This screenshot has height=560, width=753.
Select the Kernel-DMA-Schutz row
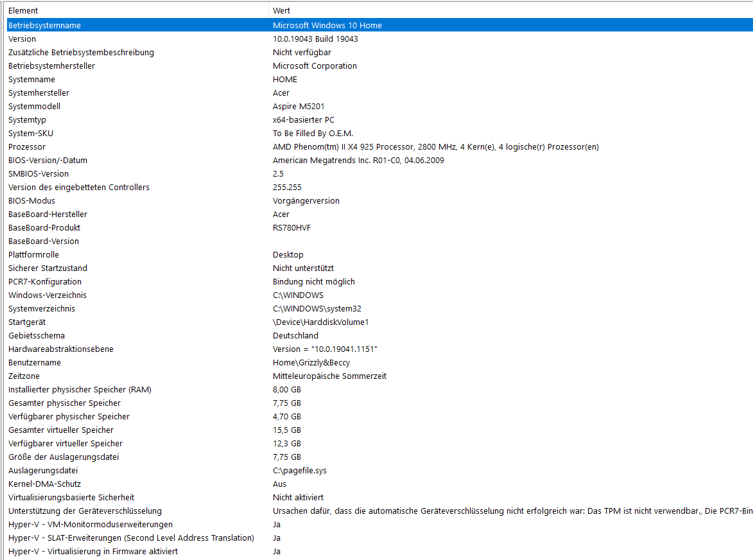coord(380,483)
